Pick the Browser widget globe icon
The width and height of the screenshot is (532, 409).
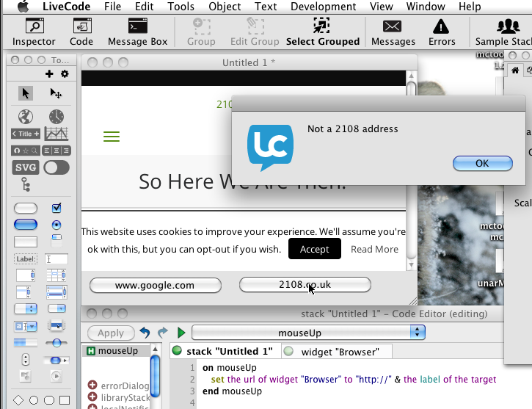(26, 117)
